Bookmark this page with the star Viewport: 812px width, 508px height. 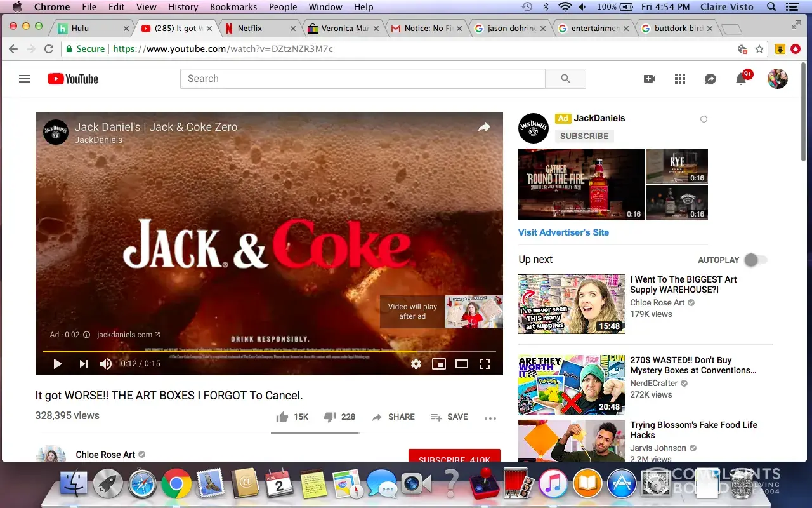click(759, 49)
